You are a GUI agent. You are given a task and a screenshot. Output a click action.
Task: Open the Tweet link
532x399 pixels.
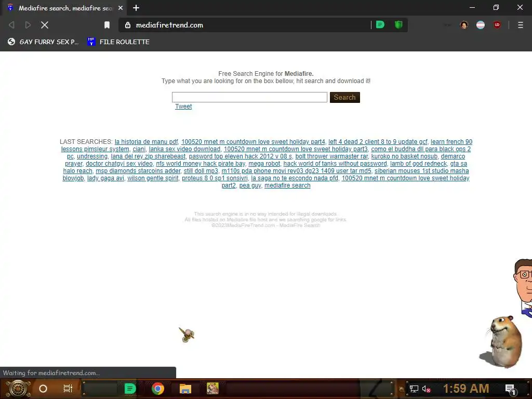pyautogui.click(x=183, y=107)
